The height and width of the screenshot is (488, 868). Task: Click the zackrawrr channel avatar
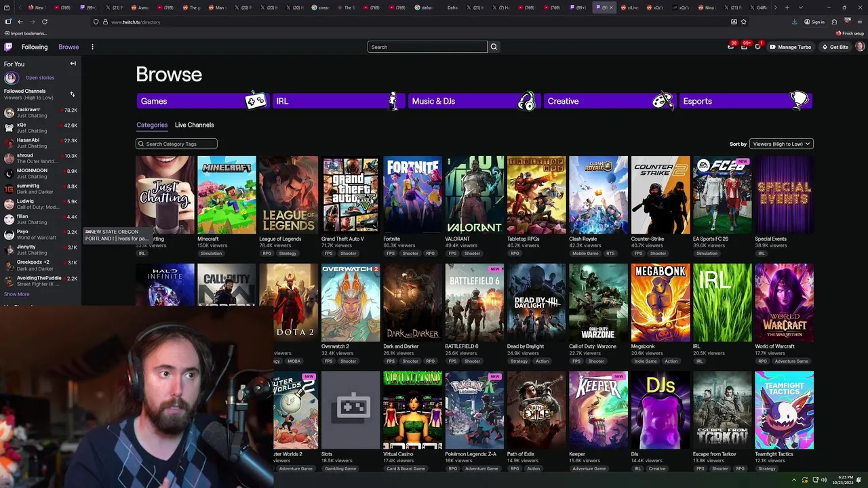(9, 113)
